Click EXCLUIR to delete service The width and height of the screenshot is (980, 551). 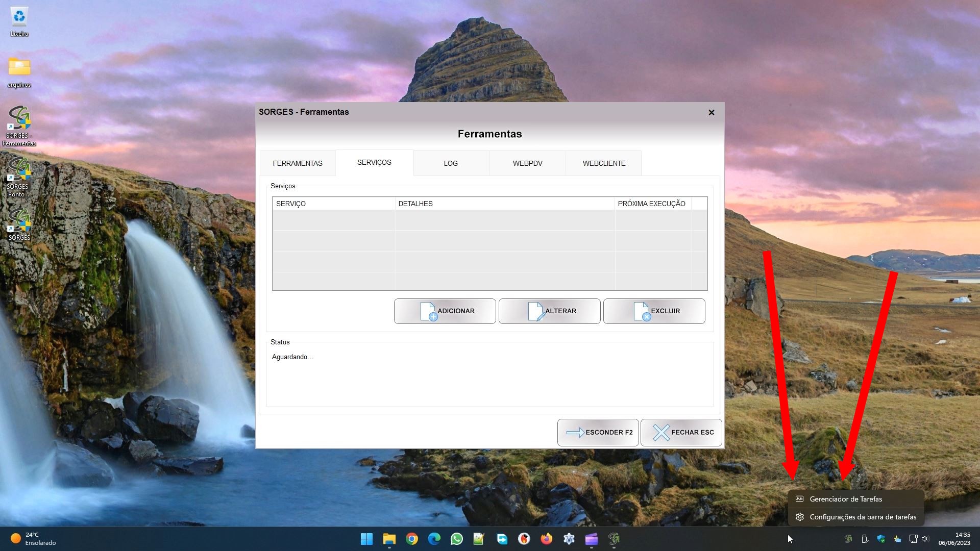coord(654,311)
